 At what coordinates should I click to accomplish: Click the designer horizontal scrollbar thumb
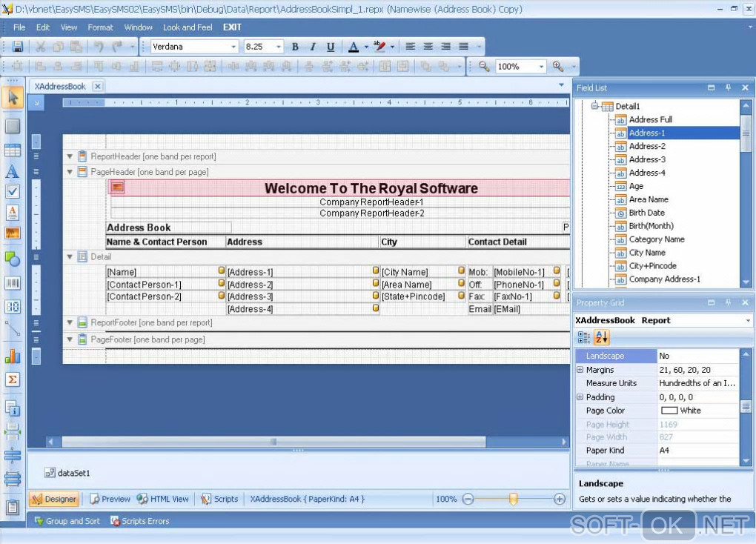coord(273,441)
